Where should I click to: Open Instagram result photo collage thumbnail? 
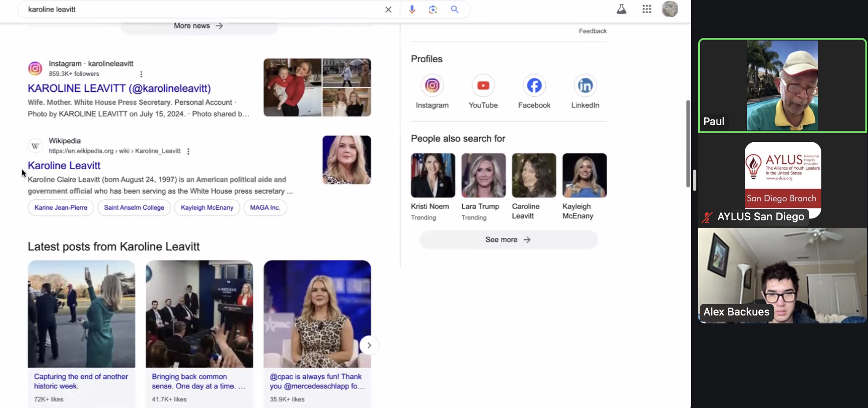(317, 87)
